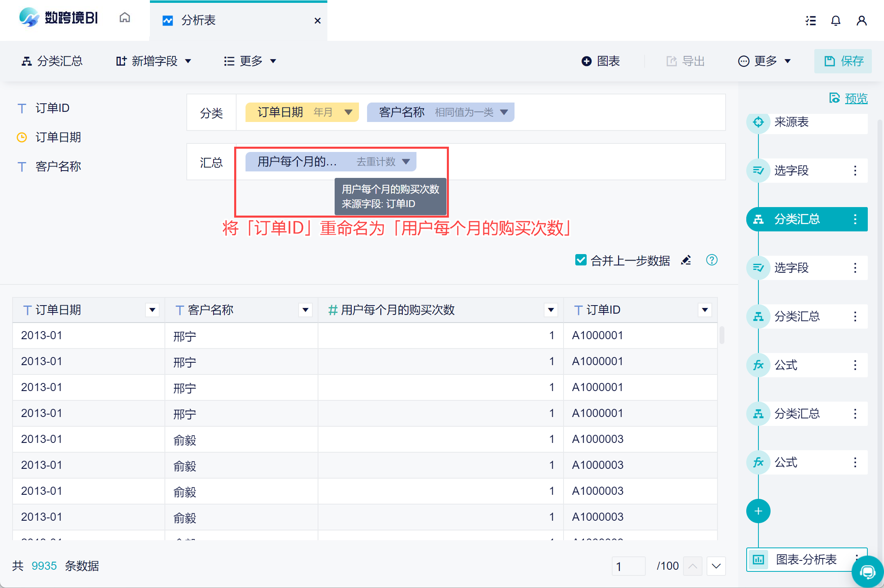Expand 订单日期 年月 grouping dropdown

[x=348, y=112]
